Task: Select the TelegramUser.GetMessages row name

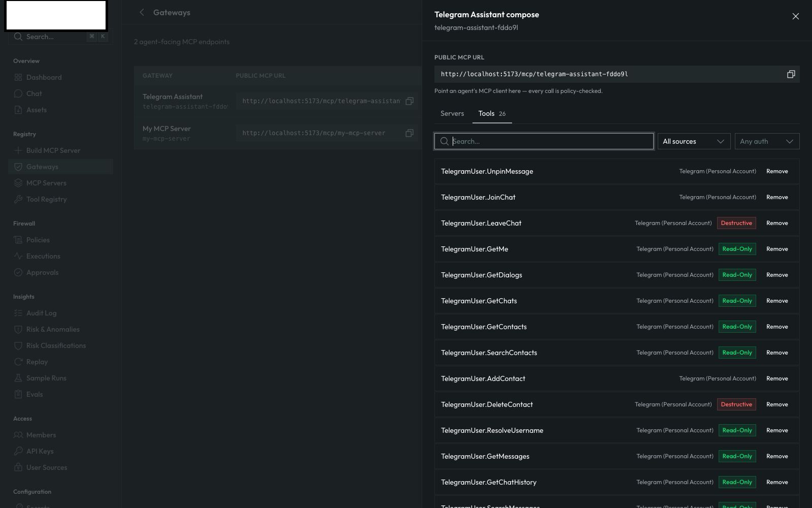Action: 485,456
